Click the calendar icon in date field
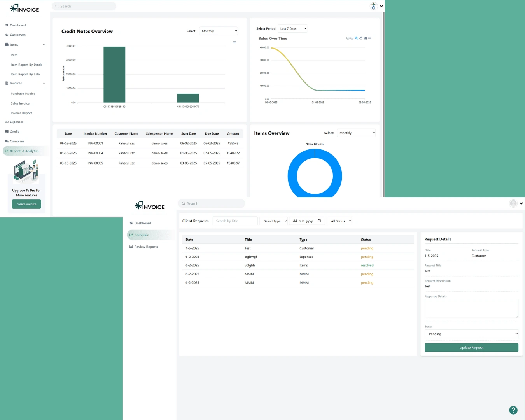The image size is (525, 420). coord(319,221)
